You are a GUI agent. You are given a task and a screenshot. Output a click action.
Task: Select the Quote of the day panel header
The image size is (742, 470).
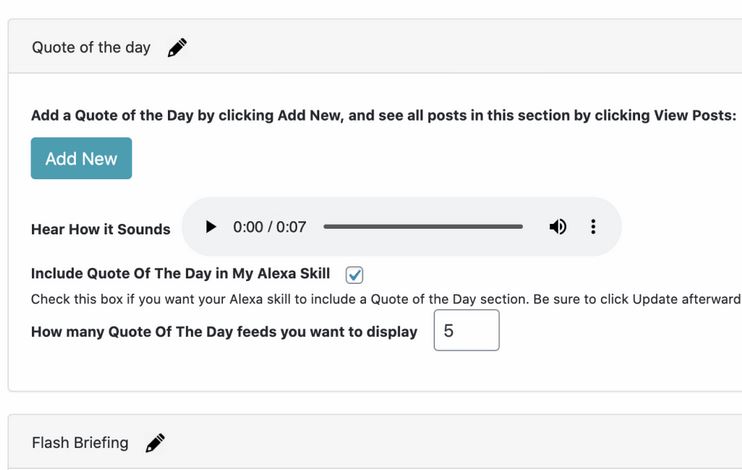pyautogui.click(x=375, y=47)
